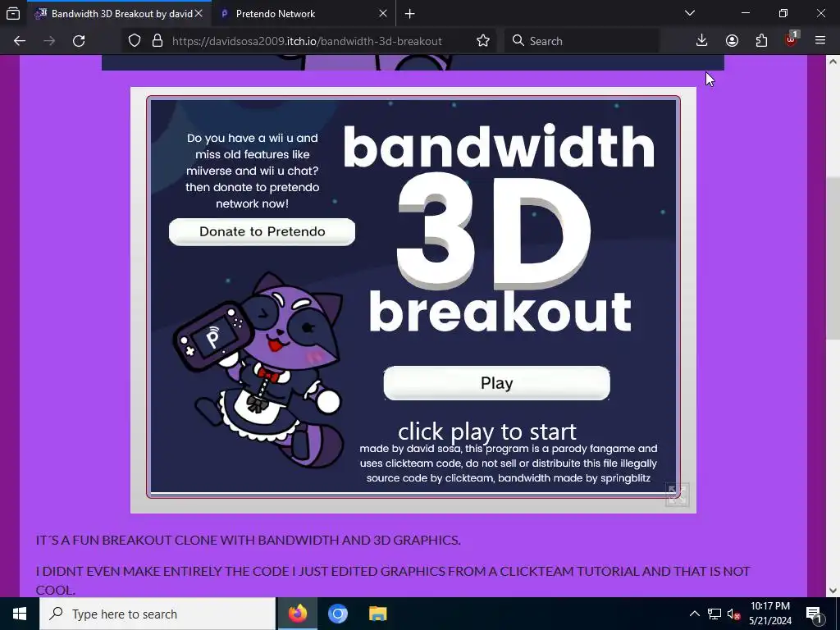Bookmark this page with the star
This screenshot has height=630, width=840.
482,41
